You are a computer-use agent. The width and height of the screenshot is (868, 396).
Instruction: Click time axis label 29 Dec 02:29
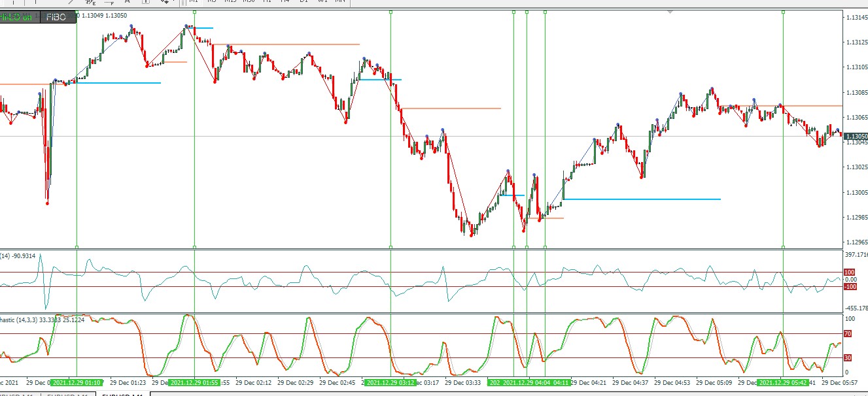(296, 382)
